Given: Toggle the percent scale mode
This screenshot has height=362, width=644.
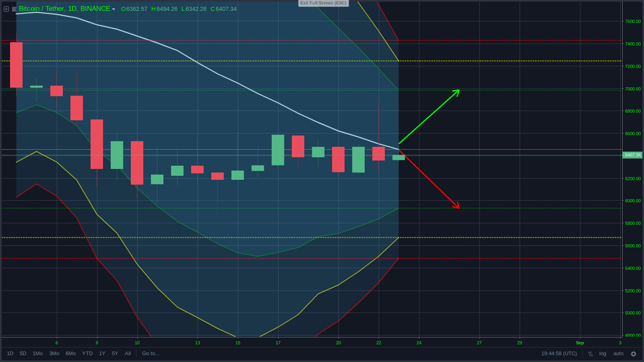Looking at the screenshot, I should click(590, 354).
